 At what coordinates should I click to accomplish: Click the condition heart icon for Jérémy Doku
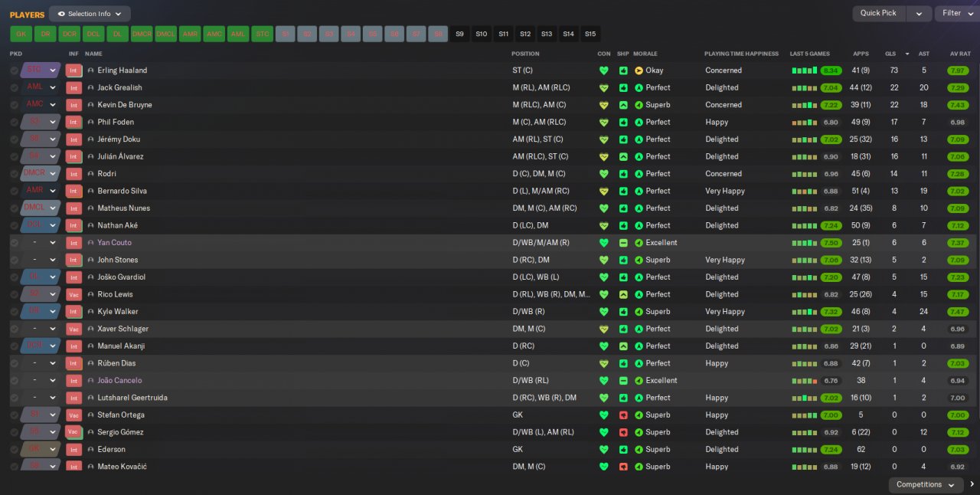click(604, 139)
